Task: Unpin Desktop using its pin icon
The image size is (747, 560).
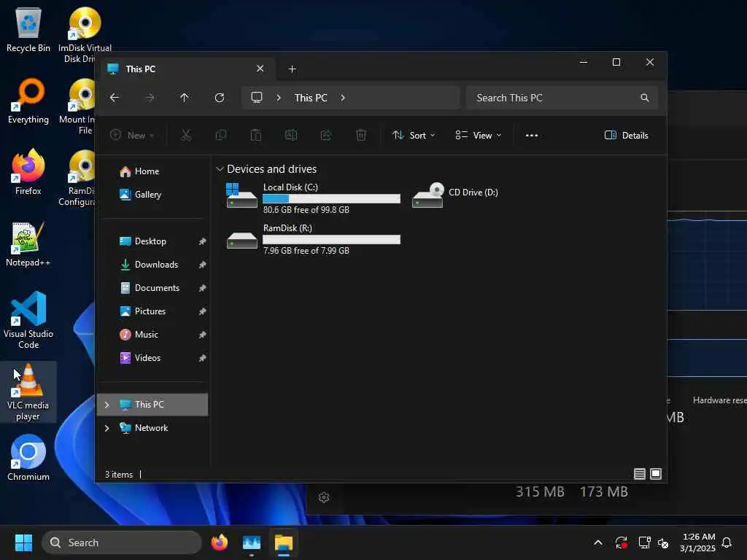Action: tap(203, 241)
